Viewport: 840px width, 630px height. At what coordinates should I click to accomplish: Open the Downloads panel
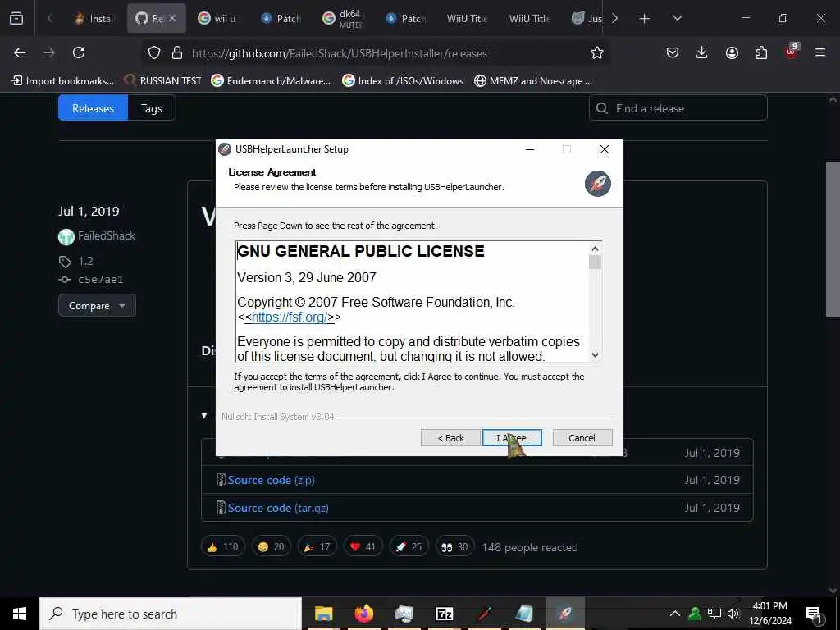[x=702, y=52]
